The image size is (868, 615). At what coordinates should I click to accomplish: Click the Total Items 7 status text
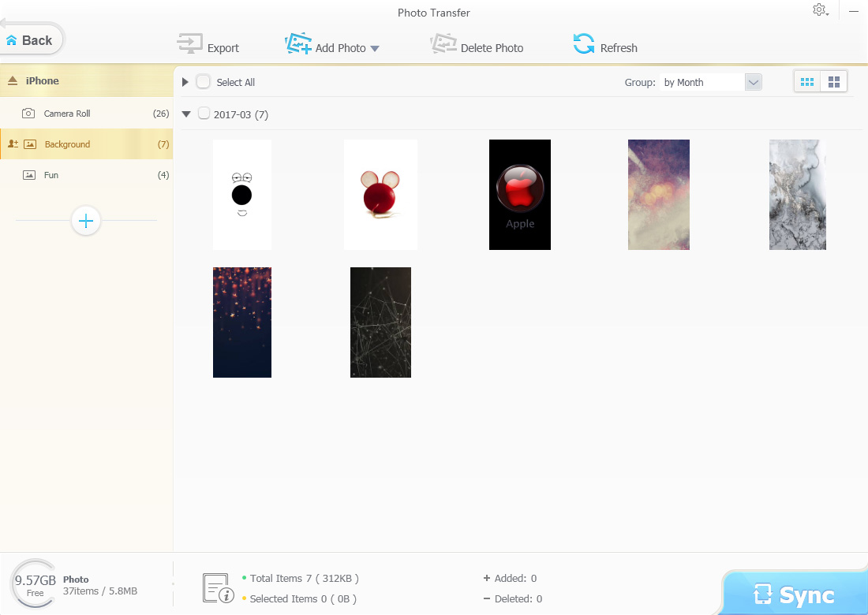(x=305, y=579)
